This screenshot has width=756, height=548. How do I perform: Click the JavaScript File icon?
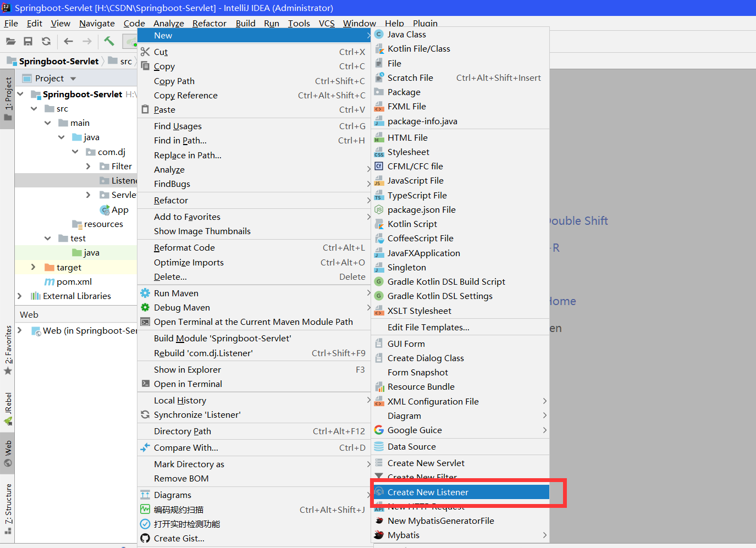coord(379,180)
